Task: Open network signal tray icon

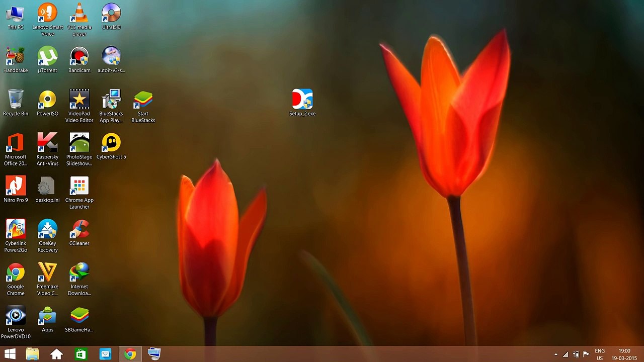Action: (x=566, y=354)
